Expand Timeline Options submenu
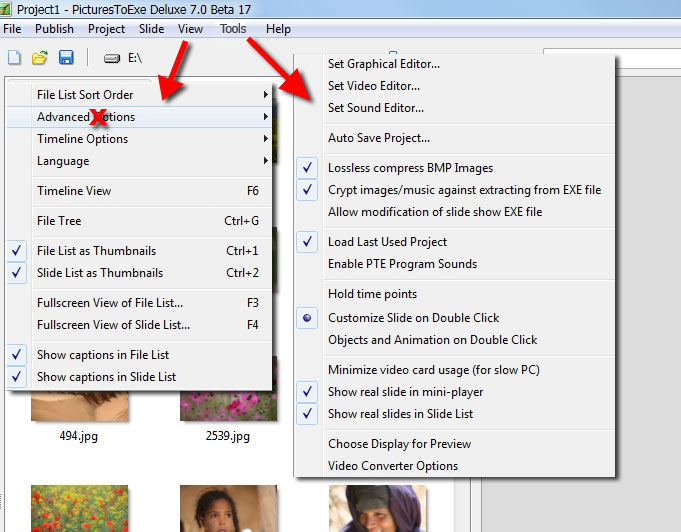 139,139
